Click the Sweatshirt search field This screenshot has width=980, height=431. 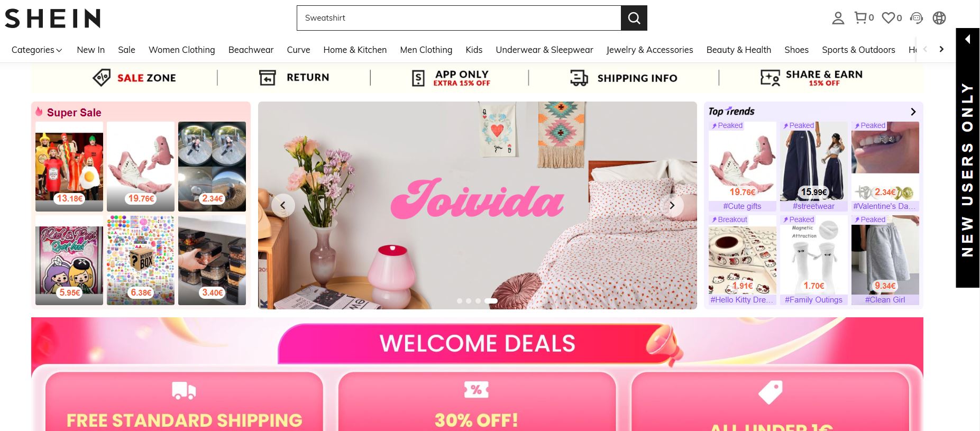coord(459,18)
